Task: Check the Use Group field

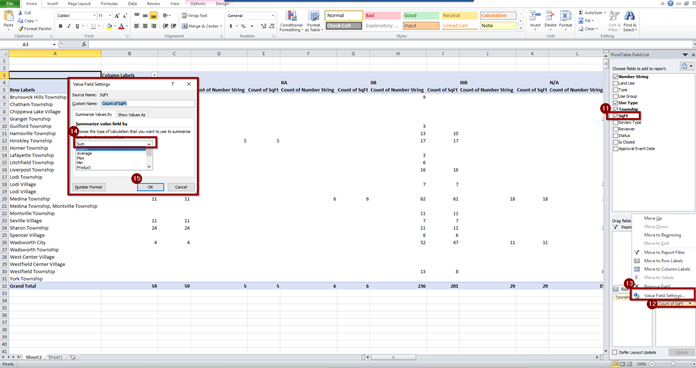Action: pos(616,96)
